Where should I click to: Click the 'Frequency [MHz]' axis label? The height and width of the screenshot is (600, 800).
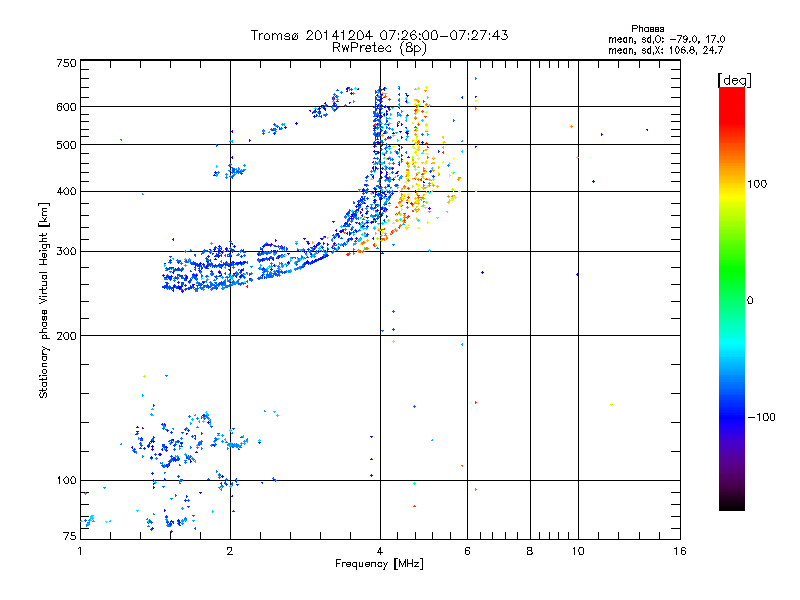click(379, 564)
